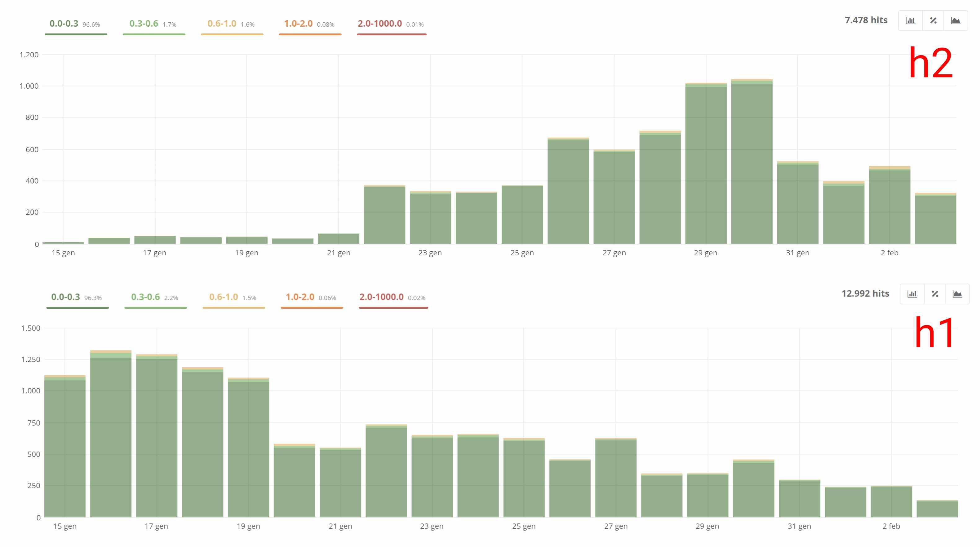Viewport: 980px width, 547px height.
Task: Click the 7.478 hits total label
Action: (866, 20)
